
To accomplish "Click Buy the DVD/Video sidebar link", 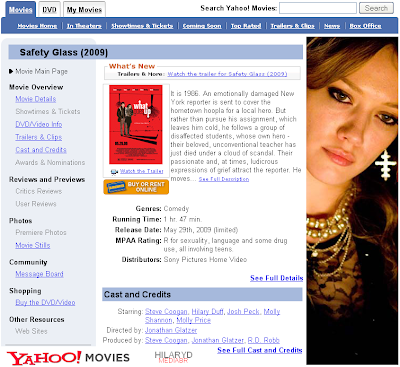I will pos(45,302).
